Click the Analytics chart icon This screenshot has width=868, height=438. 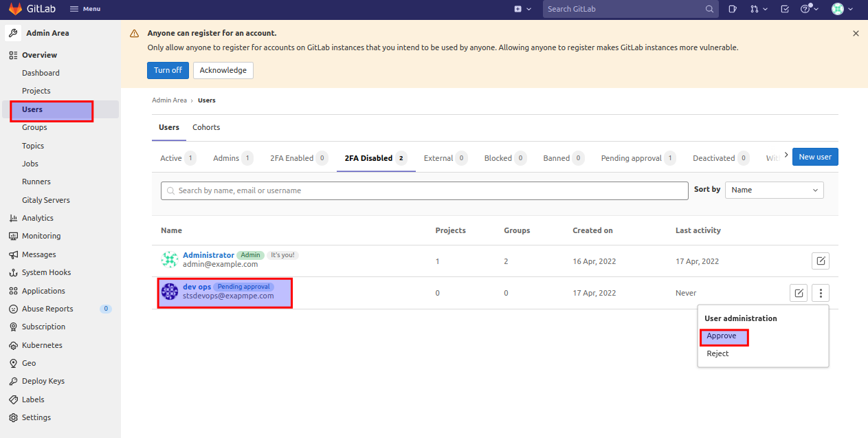pyautogui.click(x=13, y=218)
